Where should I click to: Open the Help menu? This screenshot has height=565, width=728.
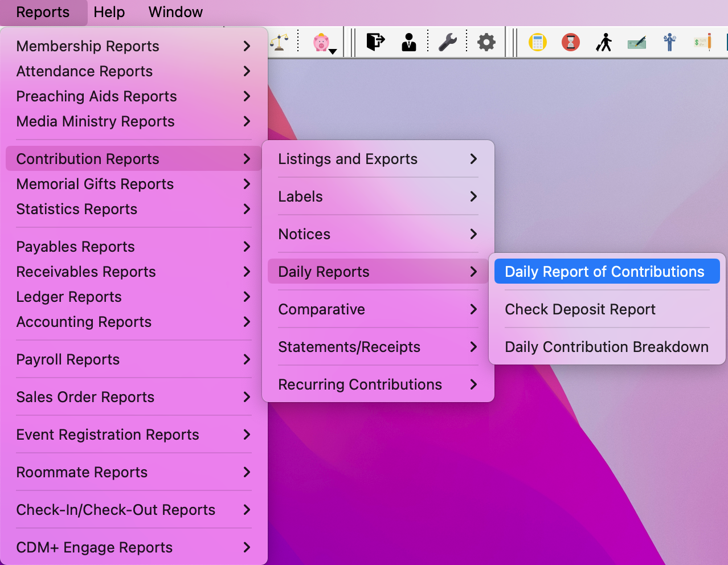pos(109,12)
